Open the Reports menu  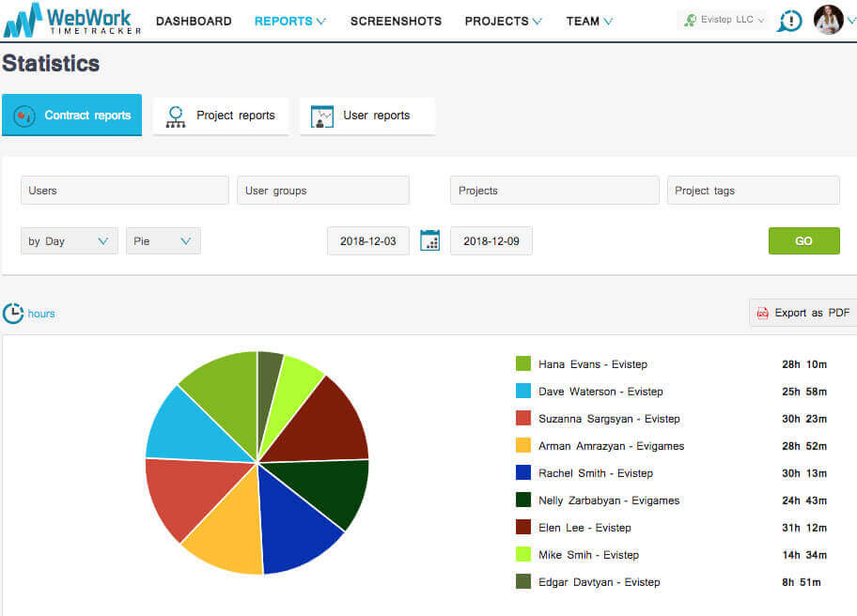click(289, 22)
